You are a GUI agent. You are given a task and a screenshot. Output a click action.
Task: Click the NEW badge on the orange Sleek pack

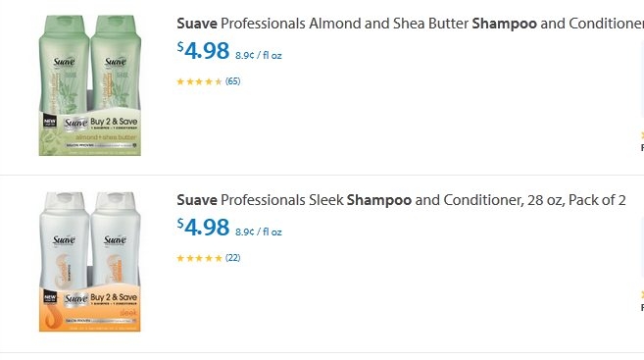(x=50, y=297)
